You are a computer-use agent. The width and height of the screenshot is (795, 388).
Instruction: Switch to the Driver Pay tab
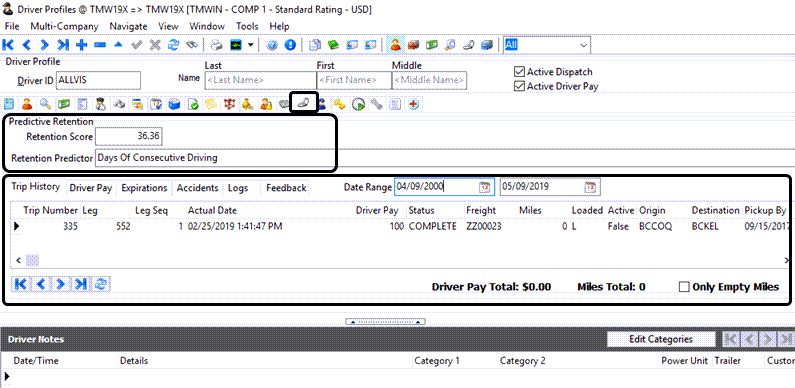[x=91, y=188]
